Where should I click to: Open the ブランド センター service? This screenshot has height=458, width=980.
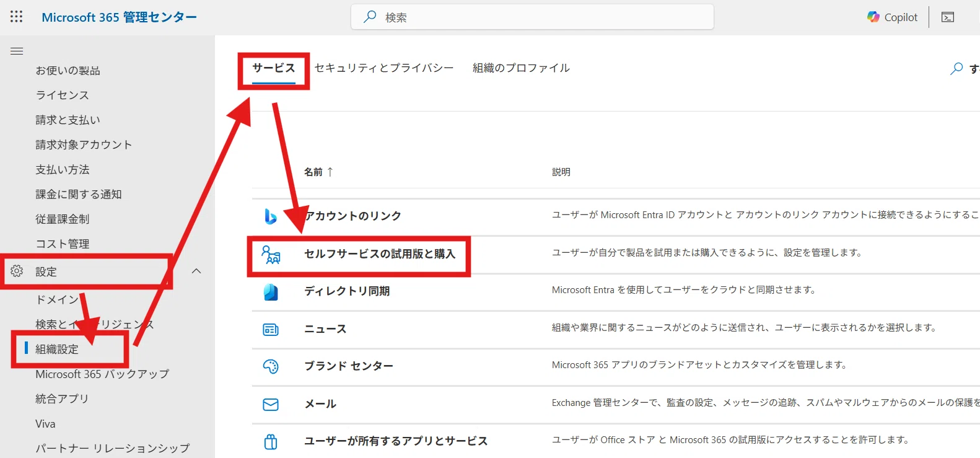point(349,366)
